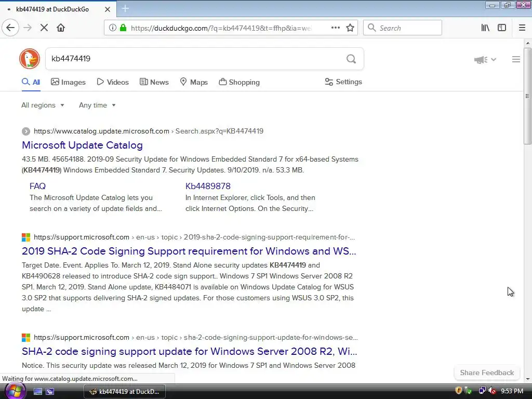Click the forward navigation arrow
The width and height of the screenshot is (532, 399).
[x=28, y=28]
